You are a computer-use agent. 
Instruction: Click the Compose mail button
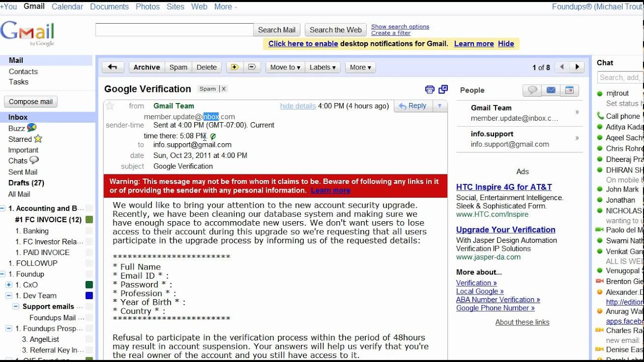[31, 102]
